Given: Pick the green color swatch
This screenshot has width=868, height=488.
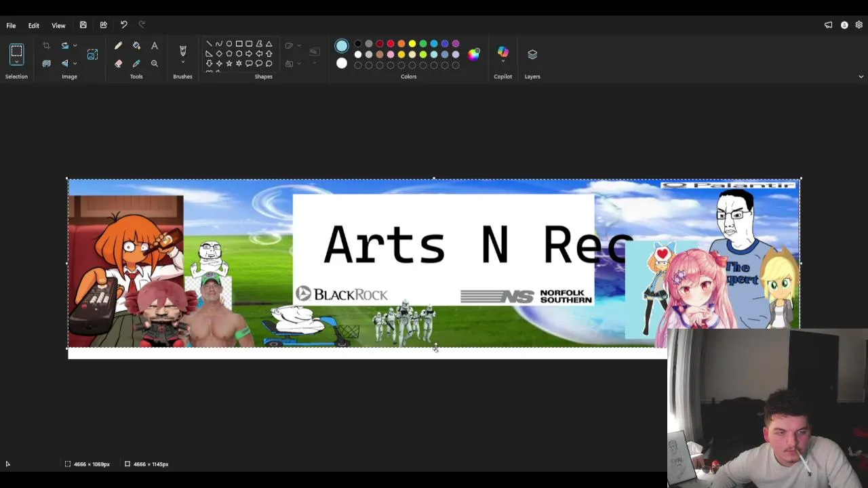Looking at the screenshot, I should 423,44.
